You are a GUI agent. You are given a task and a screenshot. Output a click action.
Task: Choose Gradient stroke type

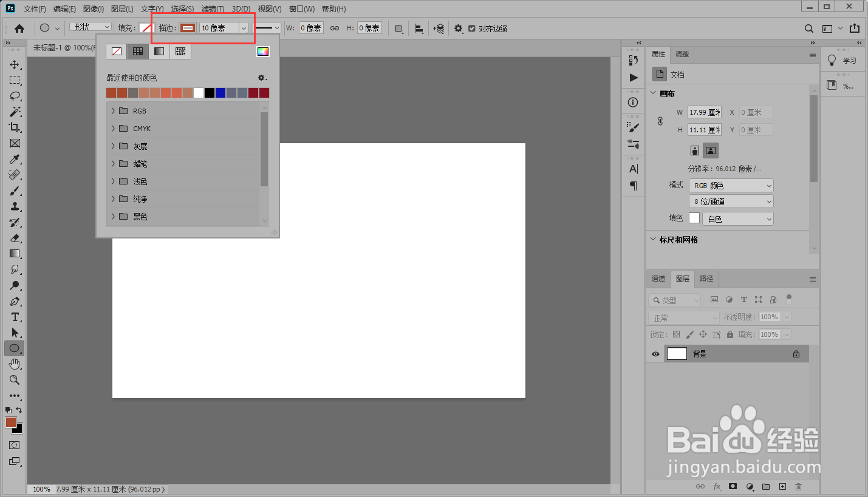click(159, 52)
